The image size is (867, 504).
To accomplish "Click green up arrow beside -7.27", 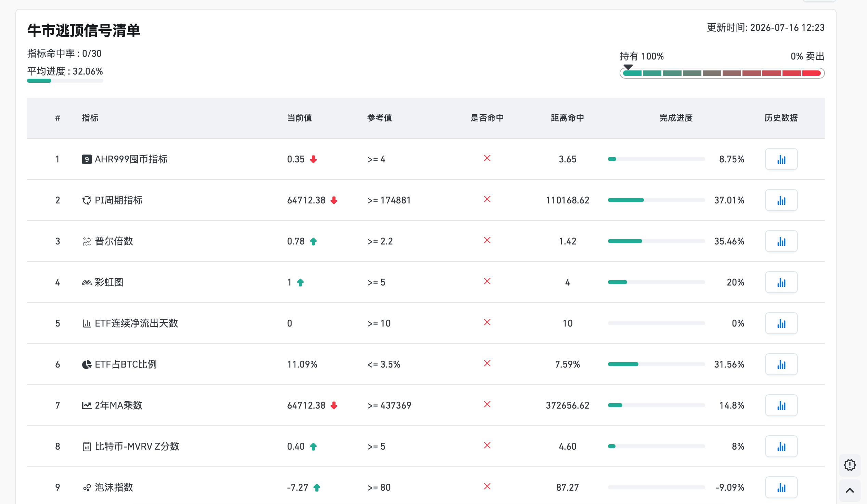I will click(316, 488).
